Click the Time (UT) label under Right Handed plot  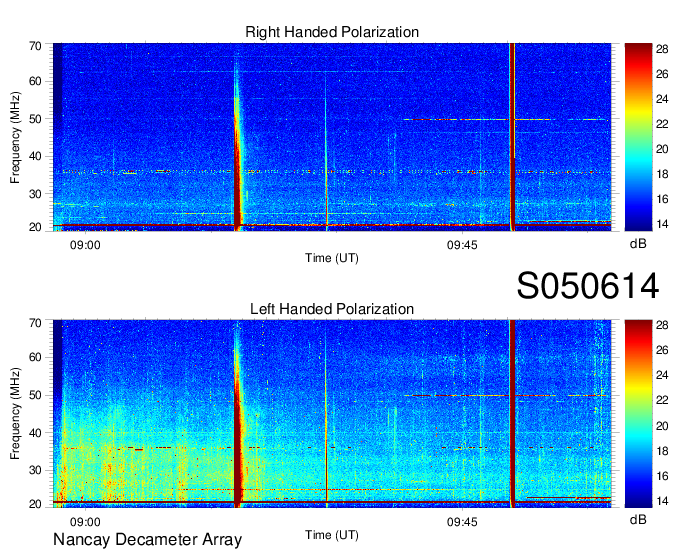coord(332,258)
